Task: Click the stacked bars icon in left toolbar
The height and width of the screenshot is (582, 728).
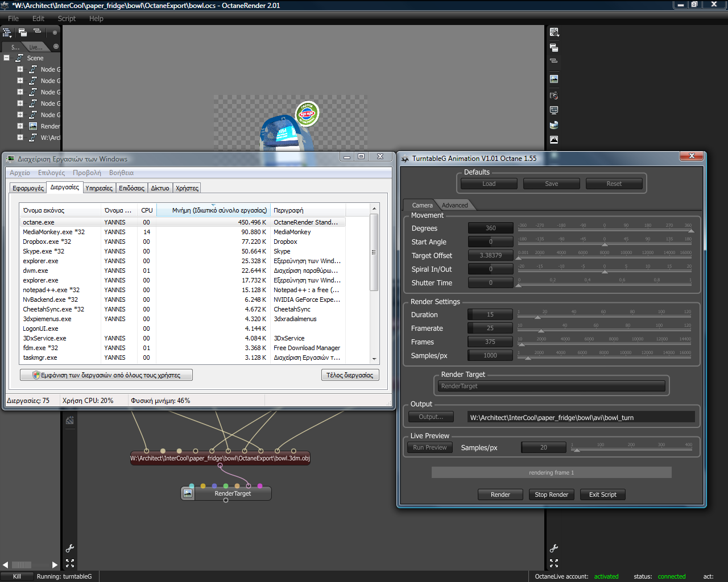Action: click(37, 31)
